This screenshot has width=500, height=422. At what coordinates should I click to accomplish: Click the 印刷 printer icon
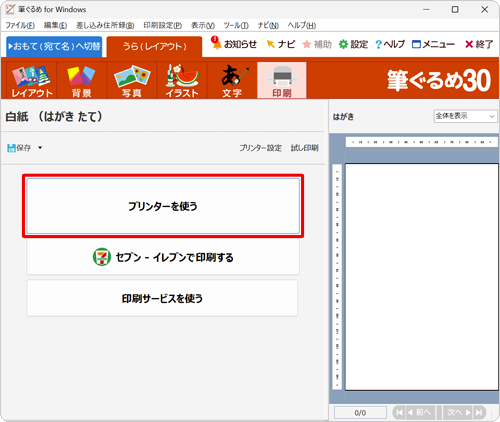point(282,81)
